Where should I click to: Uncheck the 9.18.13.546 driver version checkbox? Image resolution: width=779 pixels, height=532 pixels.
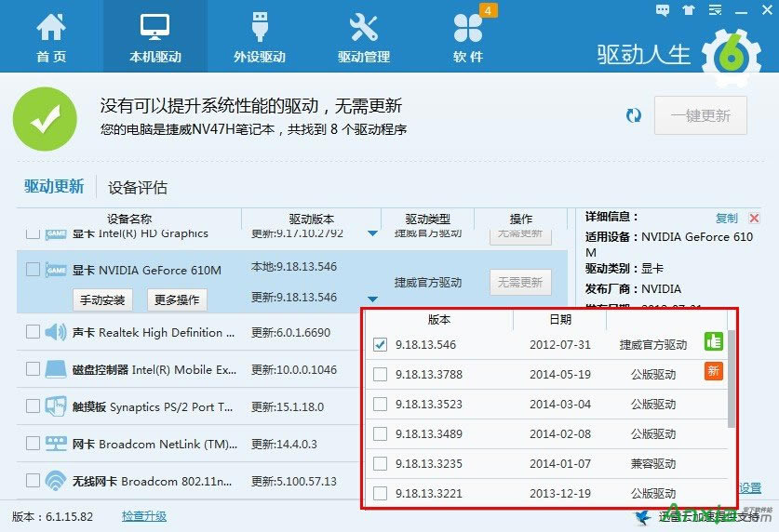pyautogui.click(x=380, y=345)
